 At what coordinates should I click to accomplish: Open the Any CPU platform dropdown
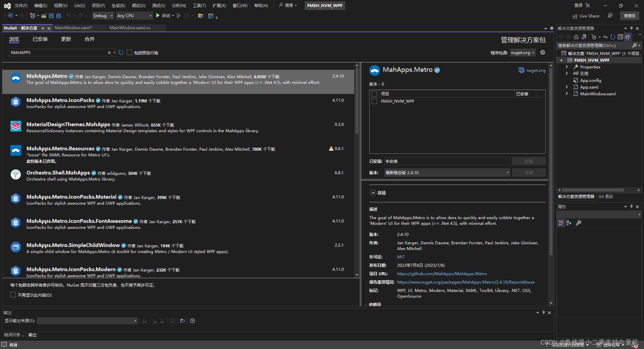(x=134, y=15)
